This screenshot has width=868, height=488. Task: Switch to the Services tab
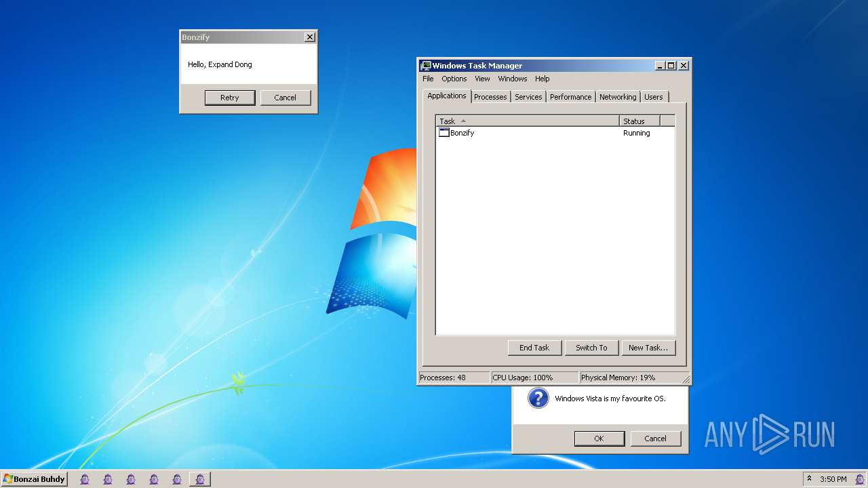(x=528, y=97)
